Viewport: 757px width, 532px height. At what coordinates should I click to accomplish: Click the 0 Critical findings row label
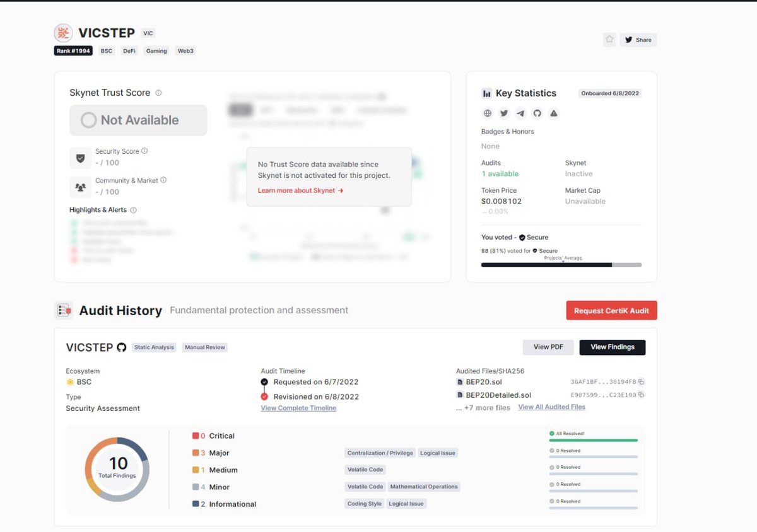(213, 436)
